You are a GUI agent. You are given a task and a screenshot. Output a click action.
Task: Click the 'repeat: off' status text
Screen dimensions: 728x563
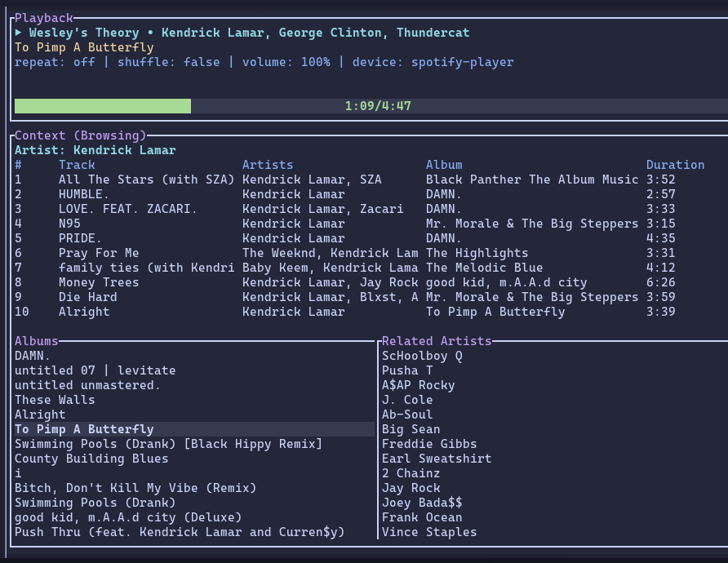click(x=55, y=62)
